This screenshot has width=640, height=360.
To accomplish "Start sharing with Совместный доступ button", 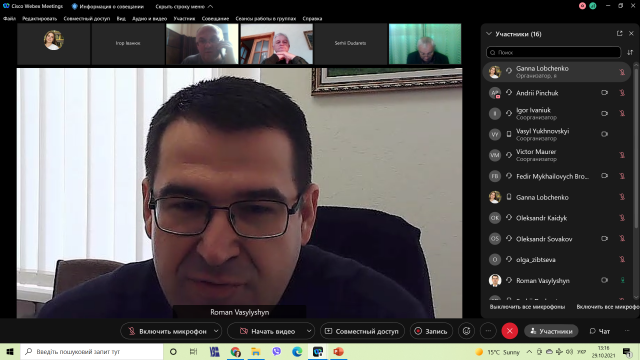I will pyautogui.click(x=362, y=331).
